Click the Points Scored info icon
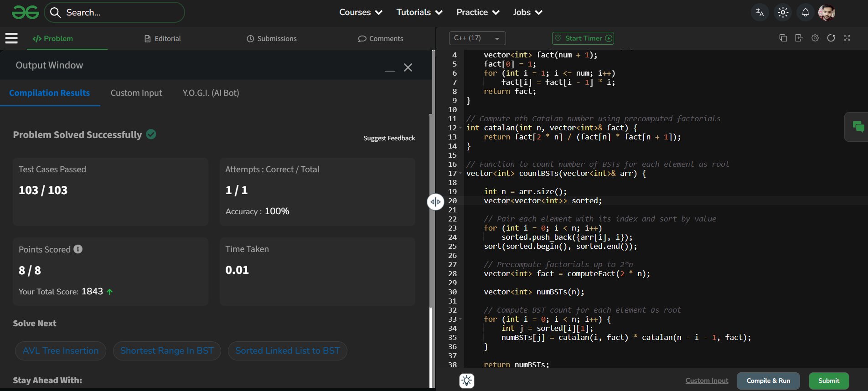868x391 pixels. tap(78, 249)
